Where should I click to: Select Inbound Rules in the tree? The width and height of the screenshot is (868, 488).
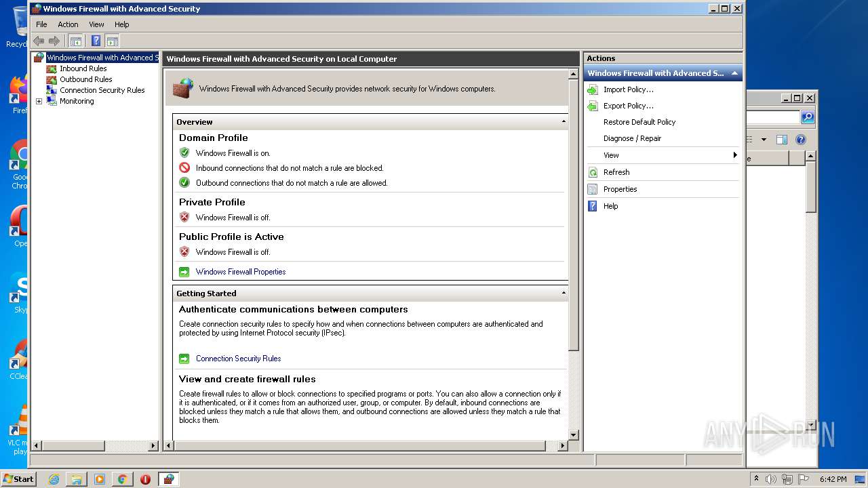point(83,68)
